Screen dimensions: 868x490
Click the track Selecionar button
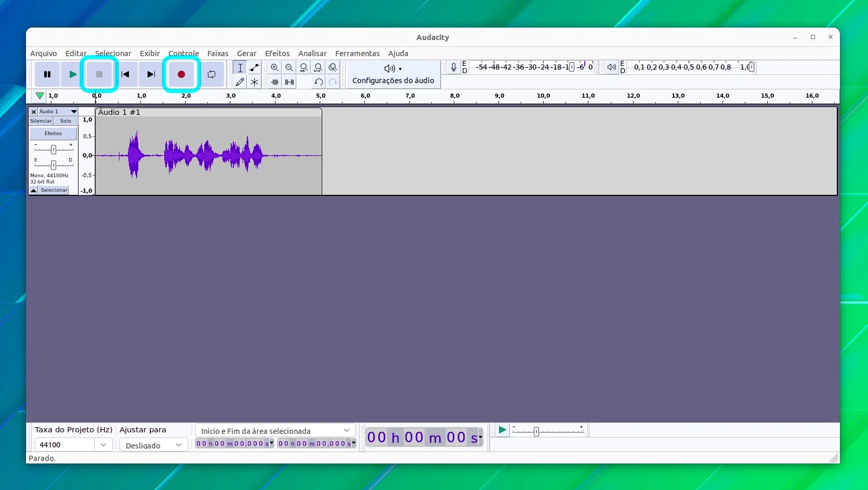click(54, 191)
